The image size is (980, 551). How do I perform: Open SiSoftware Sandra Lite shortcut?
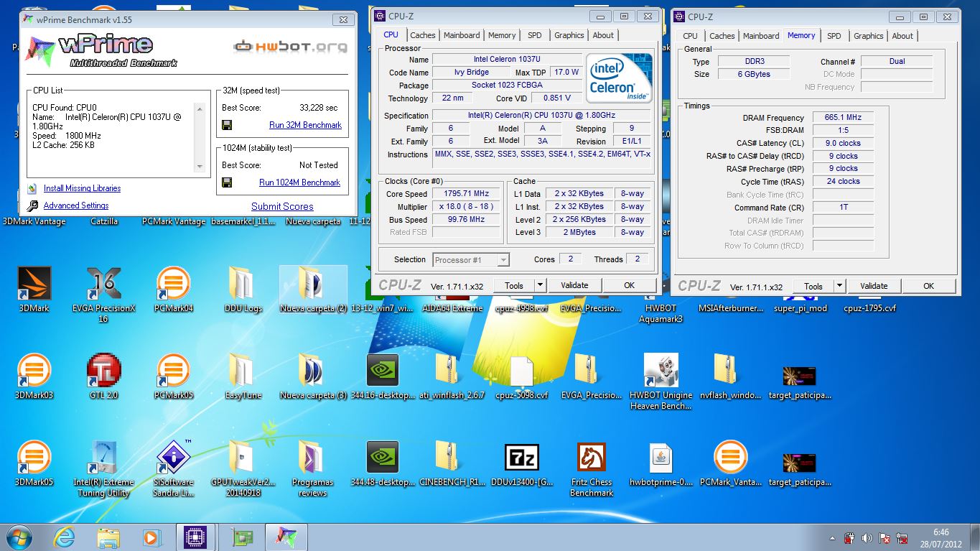point(173,468)
